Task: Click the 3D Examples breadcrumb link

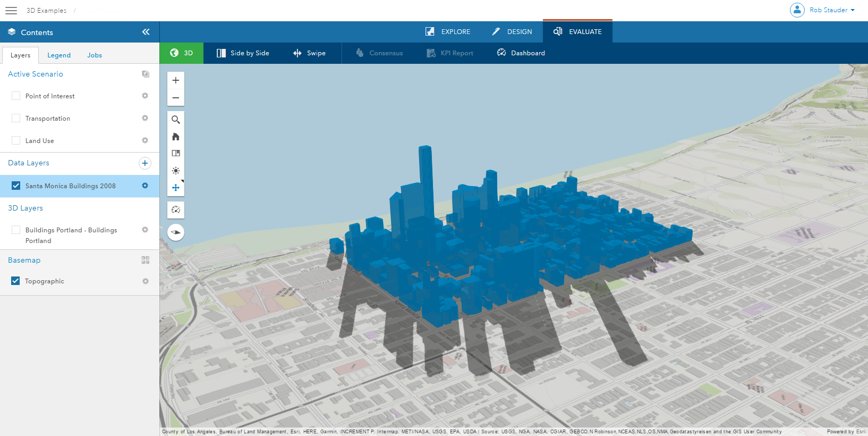Action: [47, 11]
